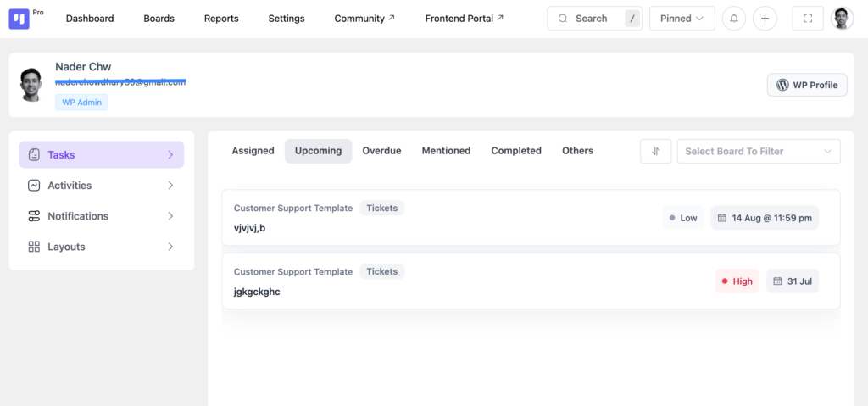Show the Completed tab
The width and height of the screenshot is (868, 406).
pos(516,151)
